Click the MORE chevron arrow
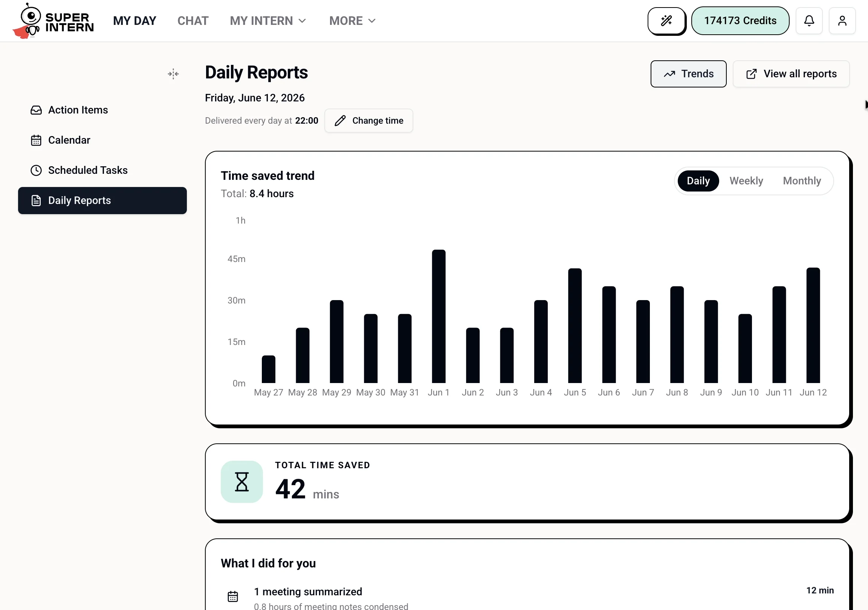Viewport: 868px width, 610px height. click(x=372, y=21)
